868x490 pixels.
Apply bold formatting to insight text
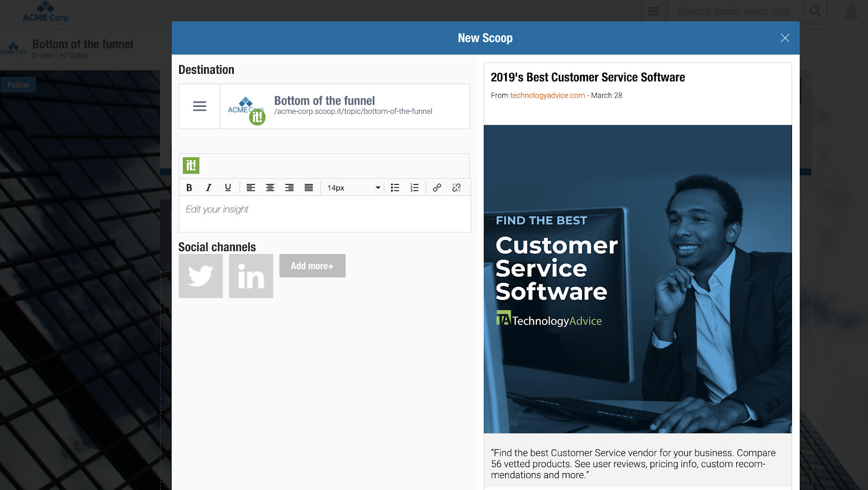(x=189, y=188)
